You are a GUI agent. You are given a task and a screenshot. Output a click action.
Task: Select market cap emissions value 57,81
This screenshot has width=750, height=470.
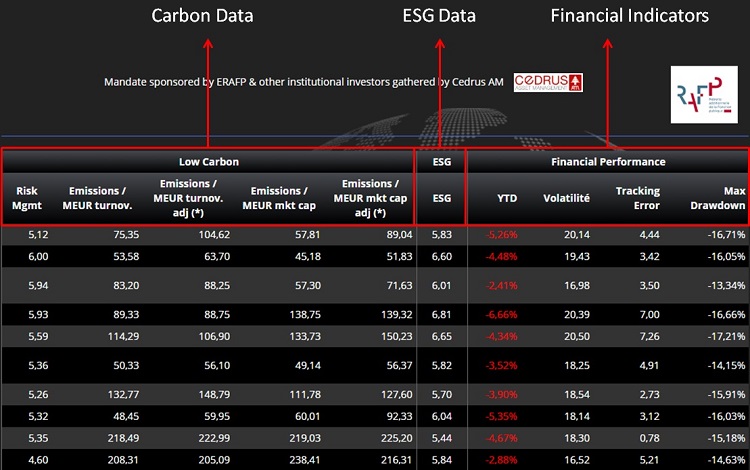point(308,235)
